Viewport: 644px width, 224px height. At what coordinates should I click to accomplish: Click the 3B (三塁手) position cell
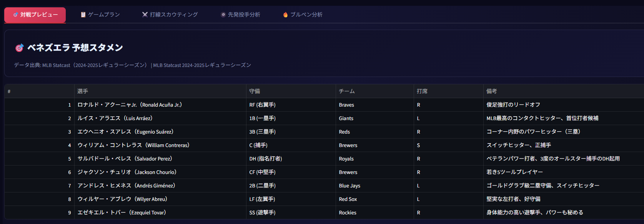pyautogui.click(x=291, y=132)
